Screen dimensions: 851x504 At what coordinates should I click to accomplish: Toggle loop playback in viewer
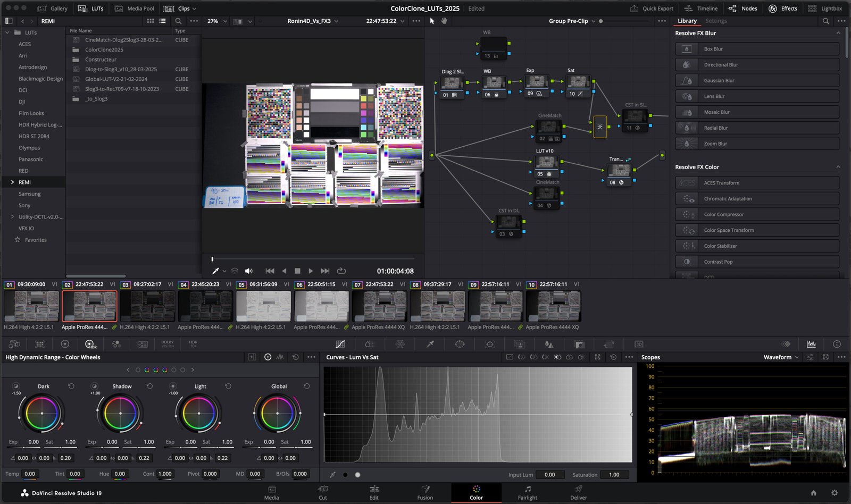pos(341,271)
